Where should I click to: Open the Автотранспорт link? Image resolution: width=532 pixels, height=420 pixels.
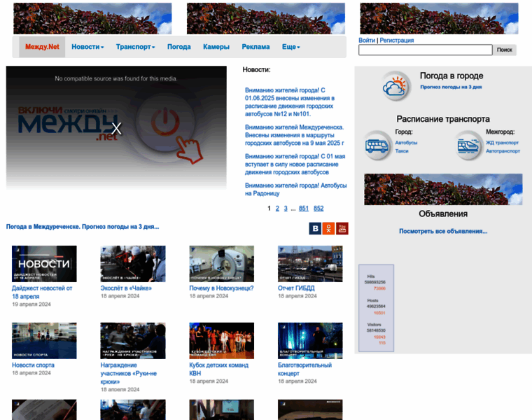[503, 151]
